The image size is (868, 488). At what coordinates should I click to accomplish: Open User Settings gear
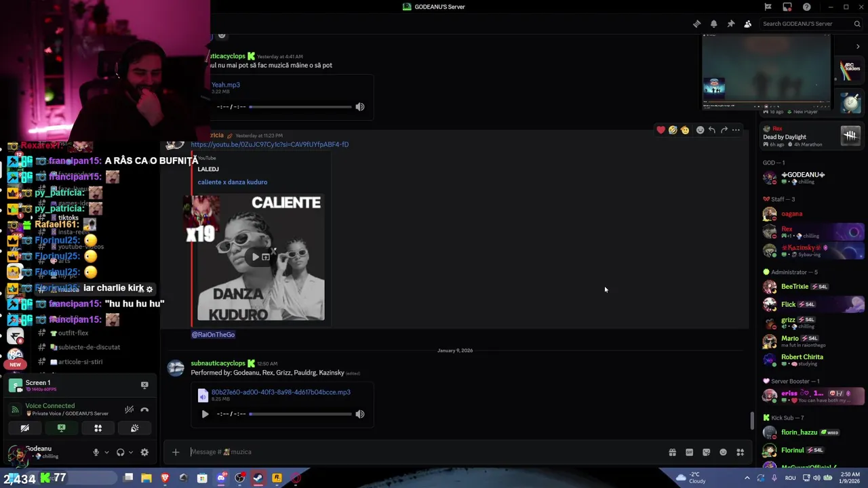tap(144, 452)
